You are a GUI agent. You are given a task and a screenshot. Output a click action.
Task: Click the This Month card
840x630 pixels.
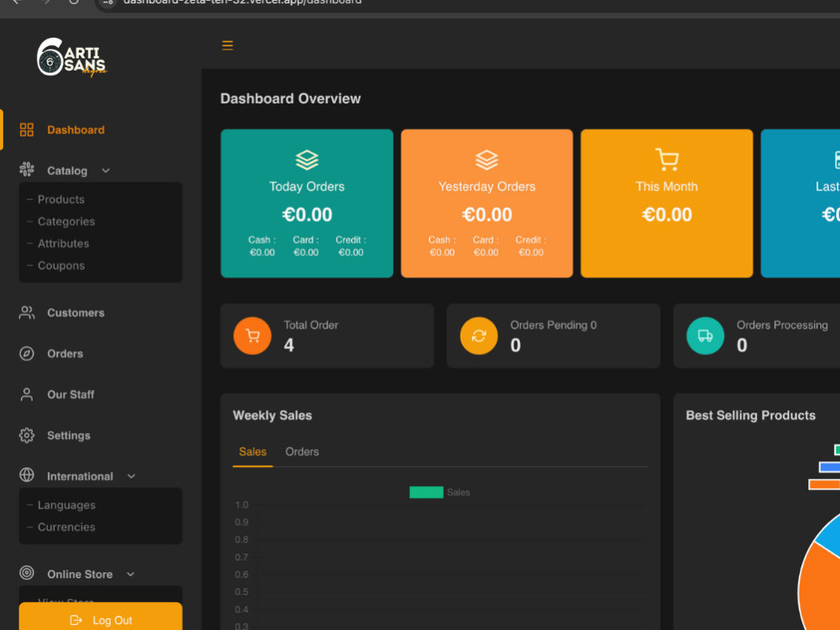pyautogui.click(x=666, y=203)
